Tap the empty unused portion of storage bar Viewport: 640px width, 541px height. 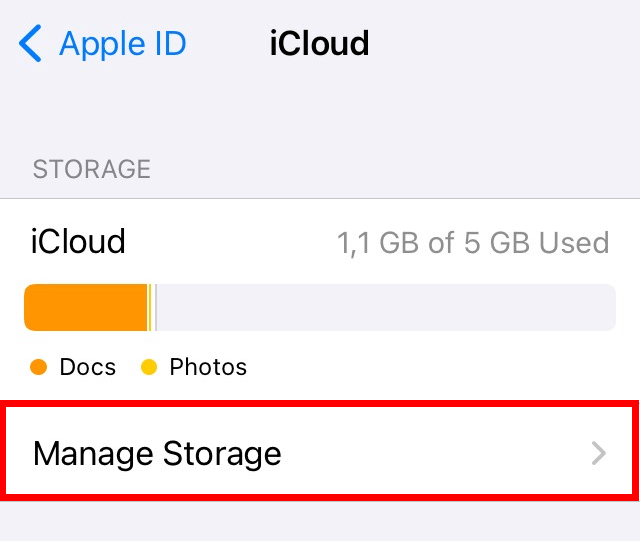click(x=386, y=307)
